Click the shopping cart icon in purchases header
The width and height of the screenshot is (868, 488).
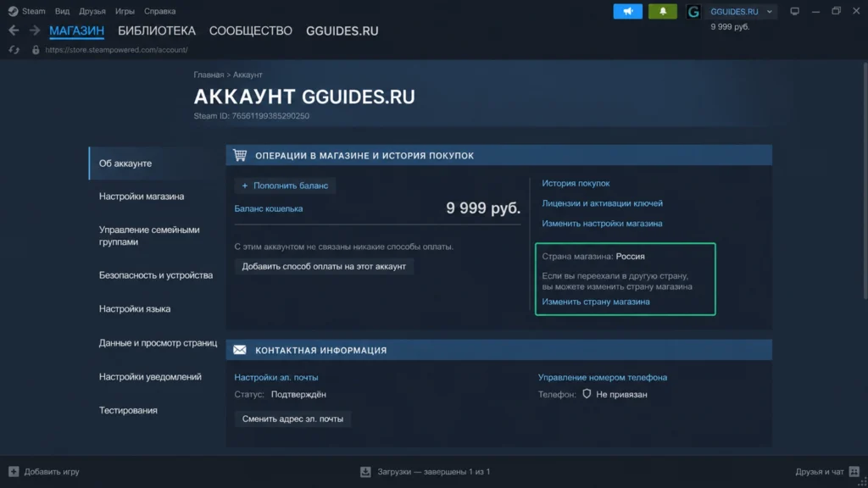240,155
